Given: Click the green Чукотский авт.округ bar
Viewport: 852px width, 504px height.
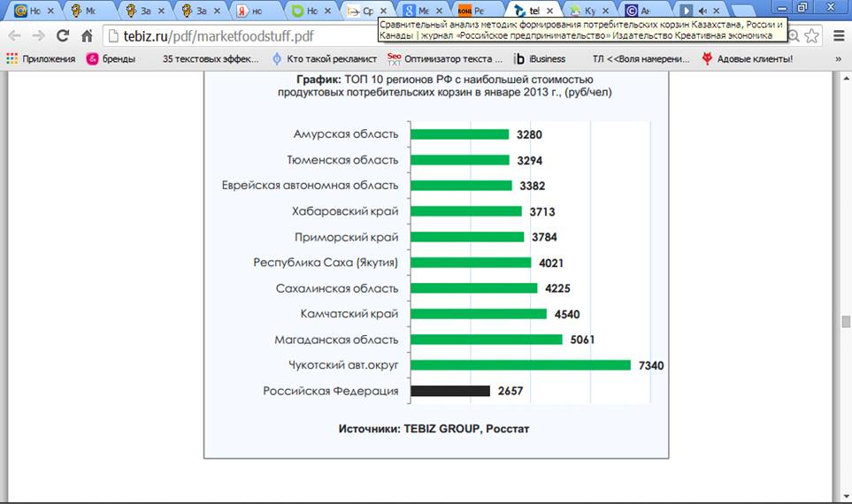Looking at the screenshot, I should point(520,365).
